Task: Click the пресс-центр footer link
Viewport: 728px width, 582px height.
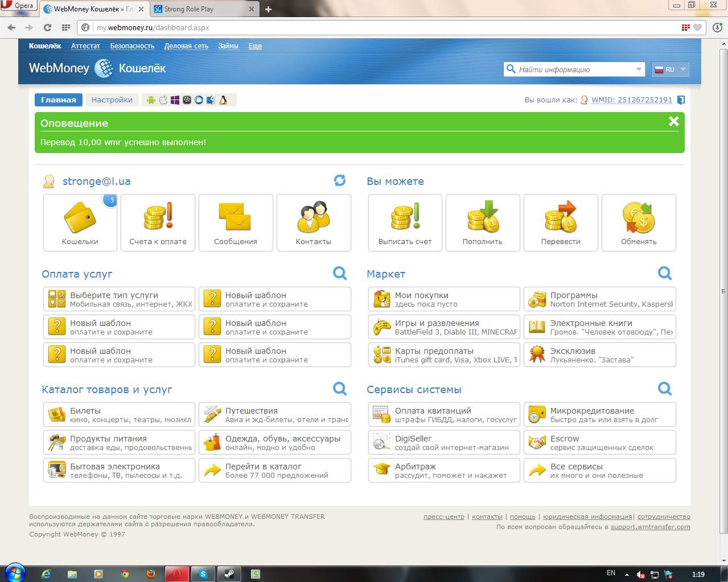Action: pos(444,517)
